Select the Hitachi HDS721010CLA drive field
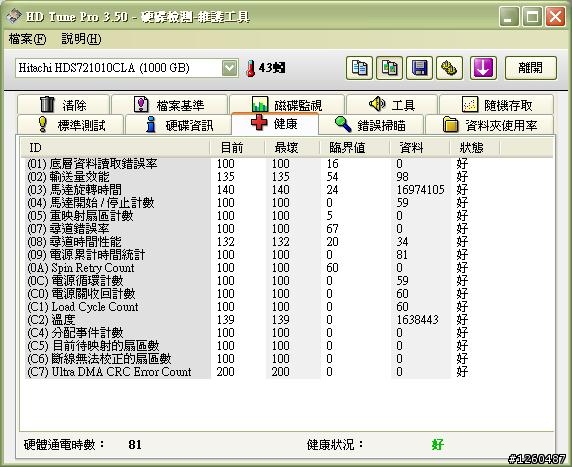Image resolution: width=572 pixels, height=467 pixels. [127, 68]
